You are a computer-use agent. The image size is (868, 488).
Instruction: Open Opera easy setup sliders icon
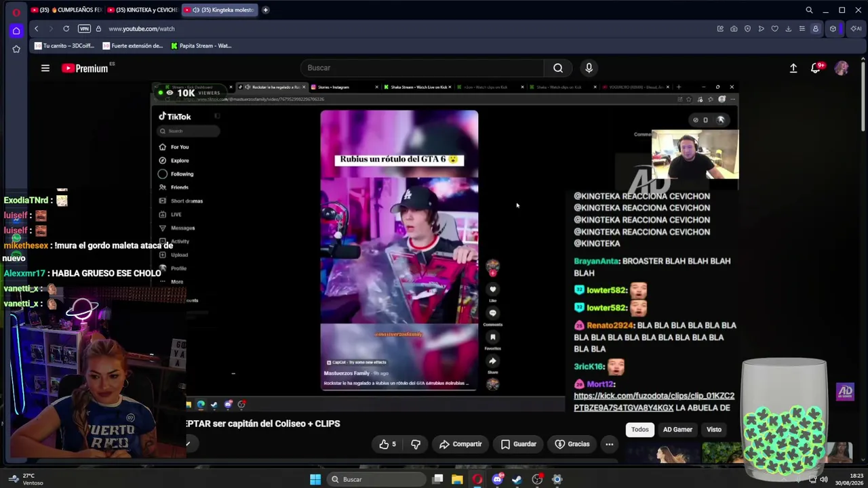tap(802, 28)
